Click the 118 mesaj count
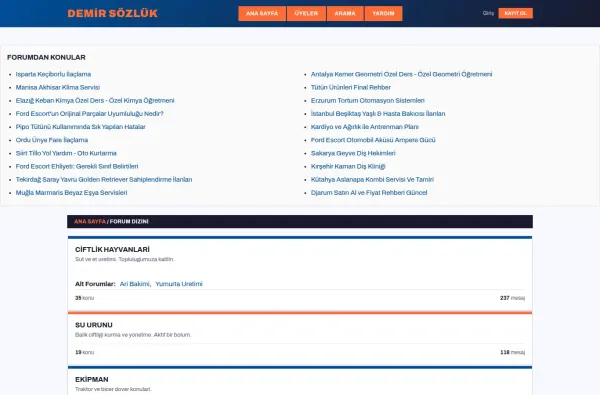 coord(512,352)
